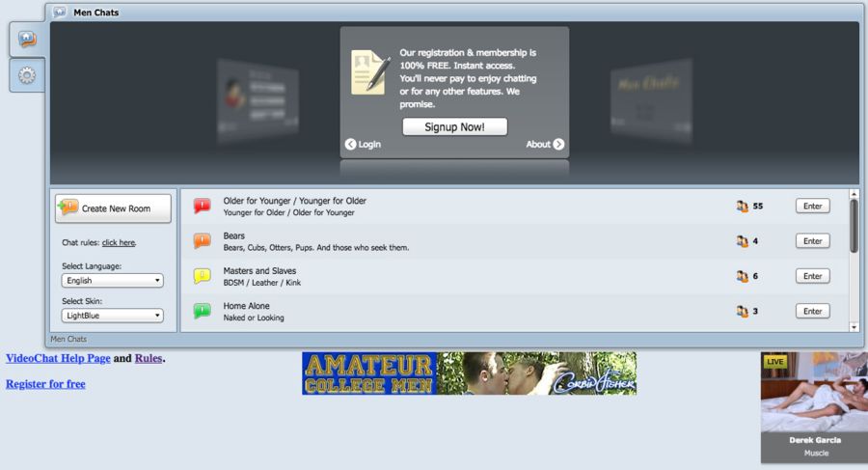The width and height of the screenshot is (868, 470).
Task: Click the orange chat icon for Bears room
Action: [x=202, y=241]
